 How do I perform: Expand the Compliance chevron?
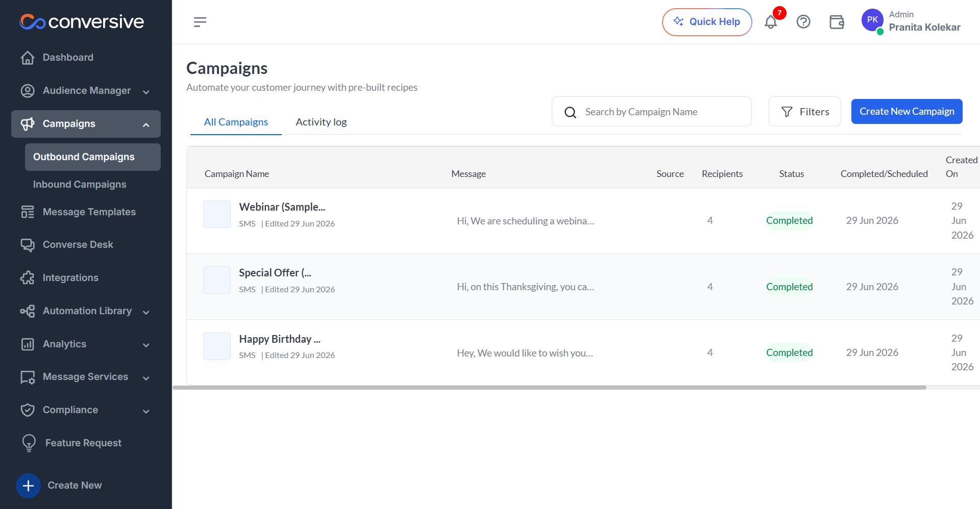[x=146, y=412]
